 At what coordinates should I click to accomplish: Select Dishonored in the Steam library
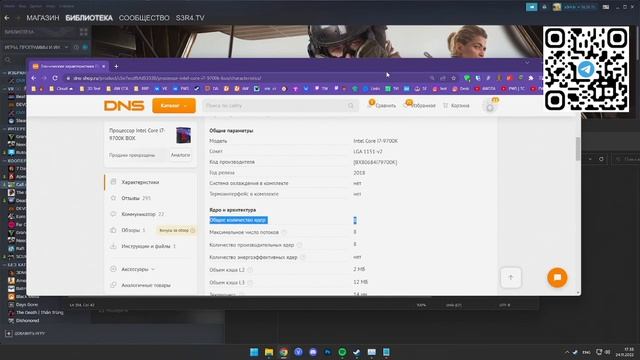click(28, 321)
